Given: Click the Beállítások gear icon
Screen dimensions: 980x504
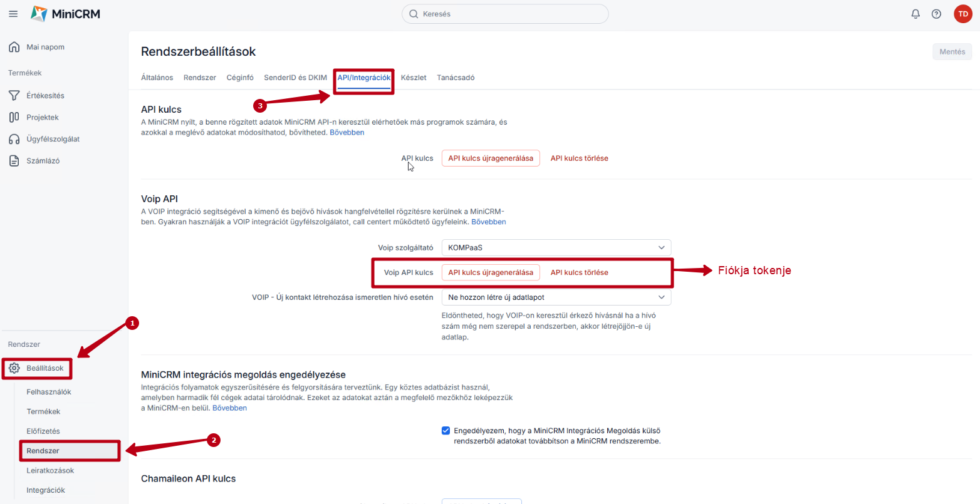Looking at the screenshot, I should tap(14, 368).
